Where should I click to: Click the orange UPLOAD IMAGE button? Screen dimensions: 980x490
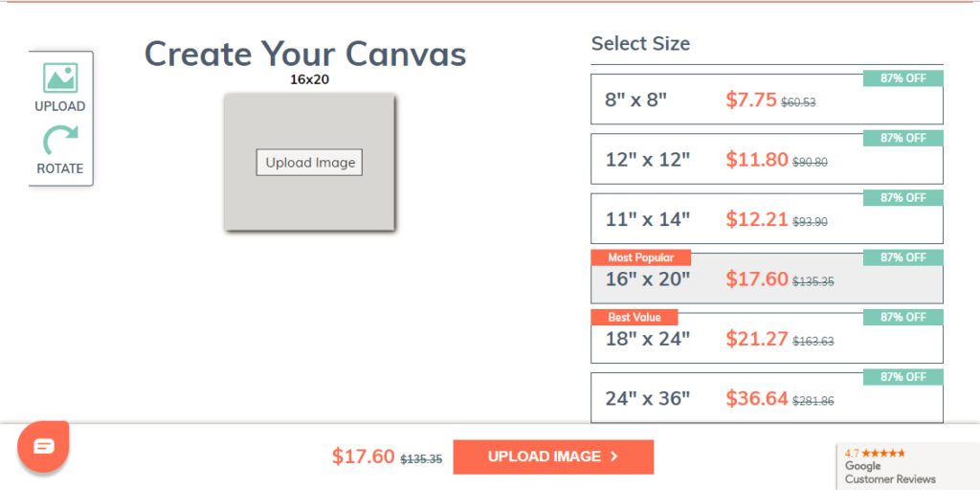click(553, 457)
